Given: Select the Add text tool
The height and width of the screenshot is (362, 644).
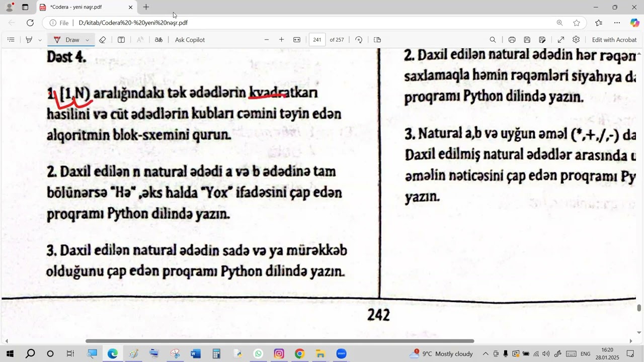Looking at the screenshot, I should click(x=121, y=40).
